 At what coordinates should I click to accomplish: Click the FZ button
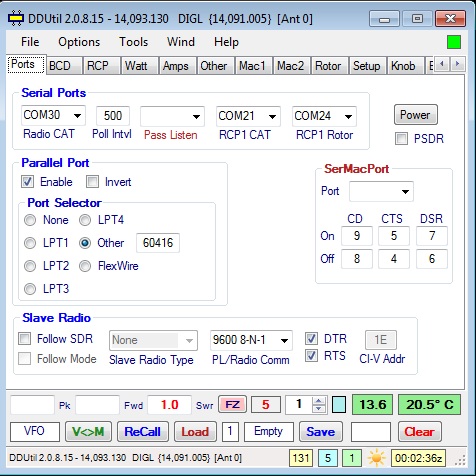tap(232, 405)
